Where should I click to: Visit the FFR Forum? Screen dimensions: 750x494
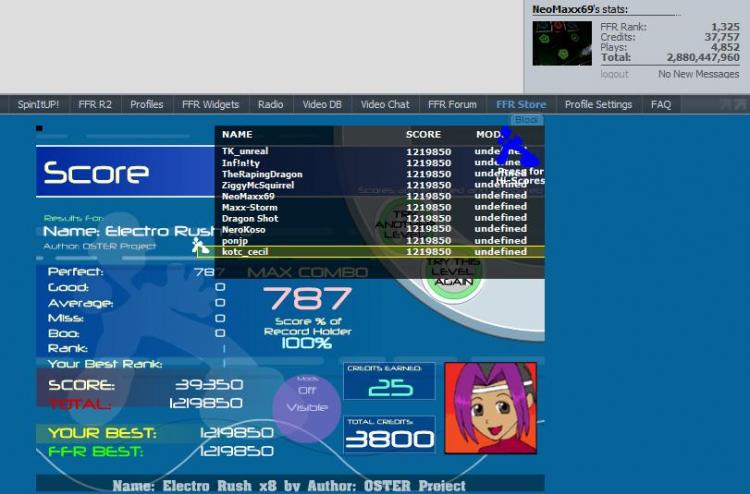click(x=452, y=104)
